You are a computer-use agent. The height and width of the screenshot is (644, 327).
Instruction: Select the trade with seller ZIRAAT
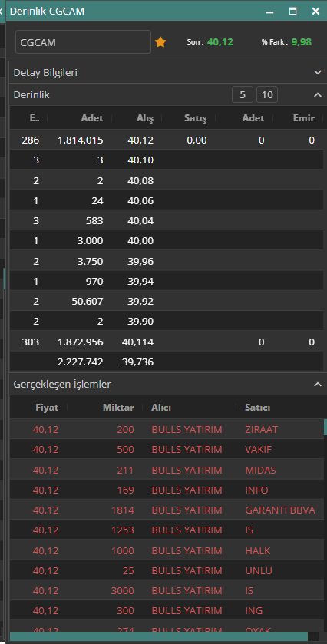167,429
